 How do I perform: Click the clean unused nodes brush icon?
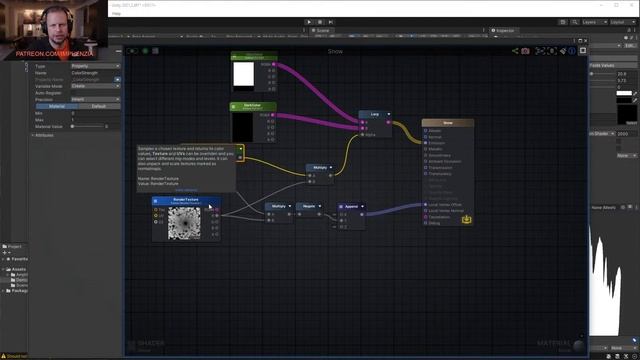click(x=563, y=51)
